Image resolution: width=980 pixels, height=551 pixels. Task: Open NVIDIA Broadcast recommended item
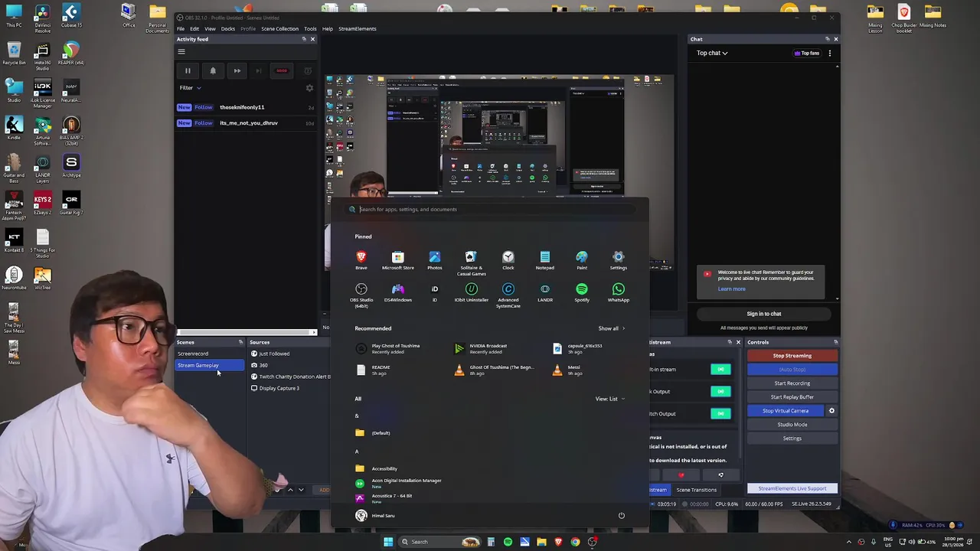481,348
